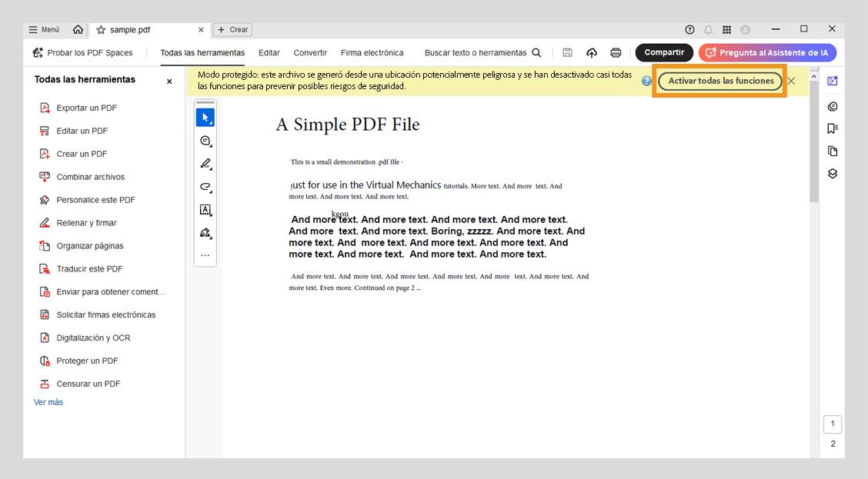The width and height of the screenshot is (868, 479).
Task: Open the layers panel icon
Action: pos(833,174)
